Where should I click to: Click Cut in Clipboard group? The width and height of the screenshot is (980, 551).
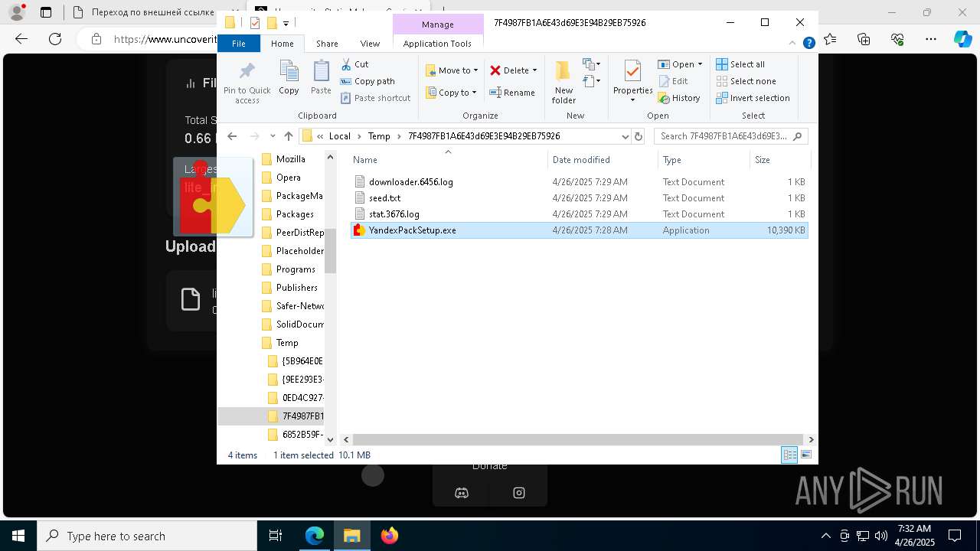click(354, 64)
